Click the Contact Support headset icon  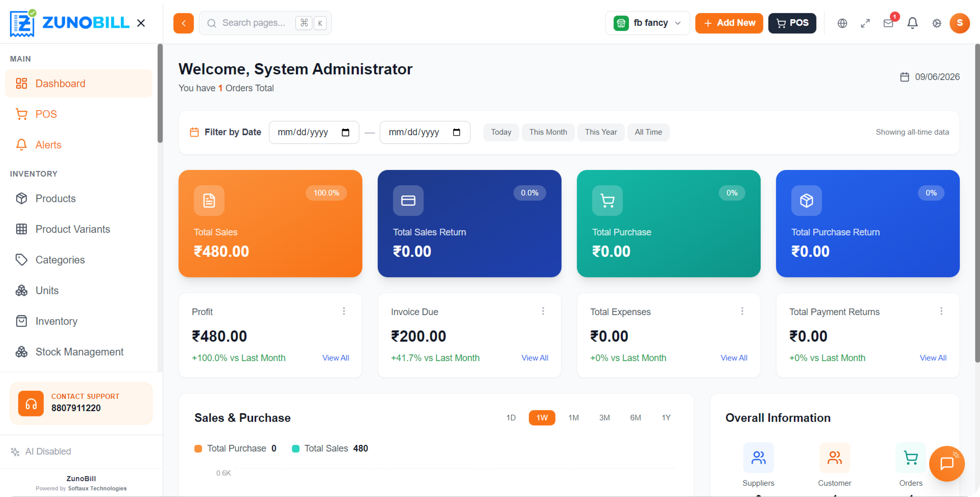pos(31,403)
